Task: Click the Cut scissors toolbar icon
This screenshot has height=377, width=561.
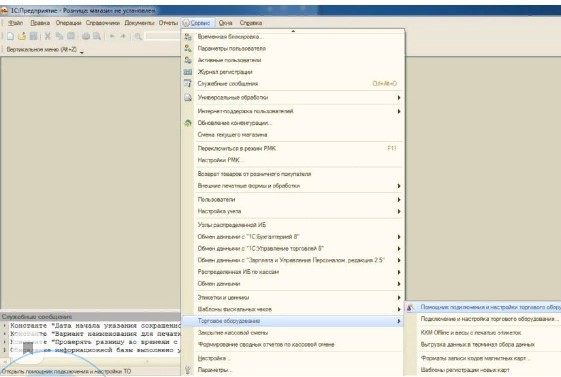Action: (48, 36)
